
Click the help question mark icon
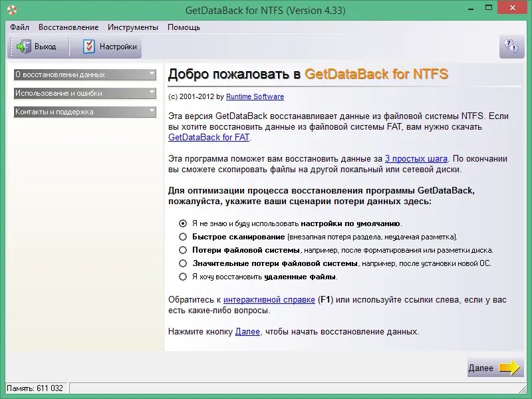(511, 46)
